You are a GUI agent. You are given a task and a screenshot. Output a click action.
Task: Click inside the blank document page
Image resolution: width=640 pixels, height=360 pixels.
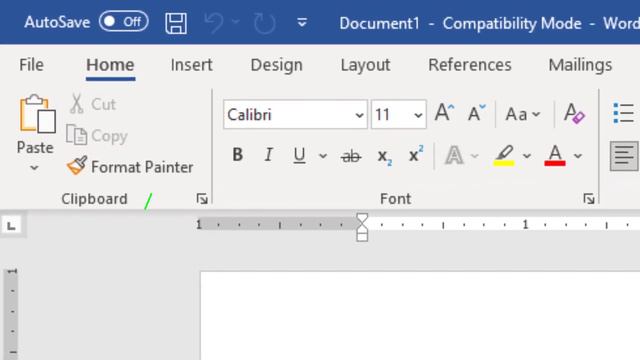click(x=420, y=316)
